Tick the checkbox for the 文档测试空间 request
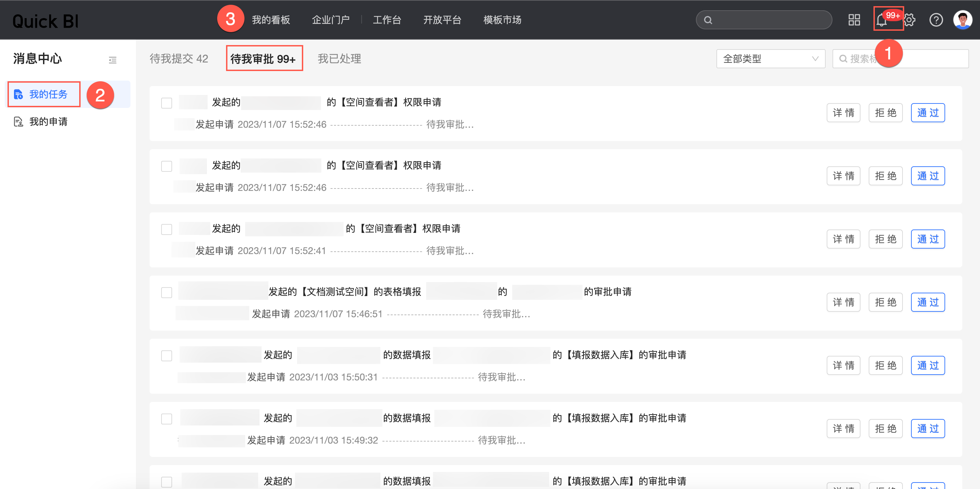 point(167,293)
